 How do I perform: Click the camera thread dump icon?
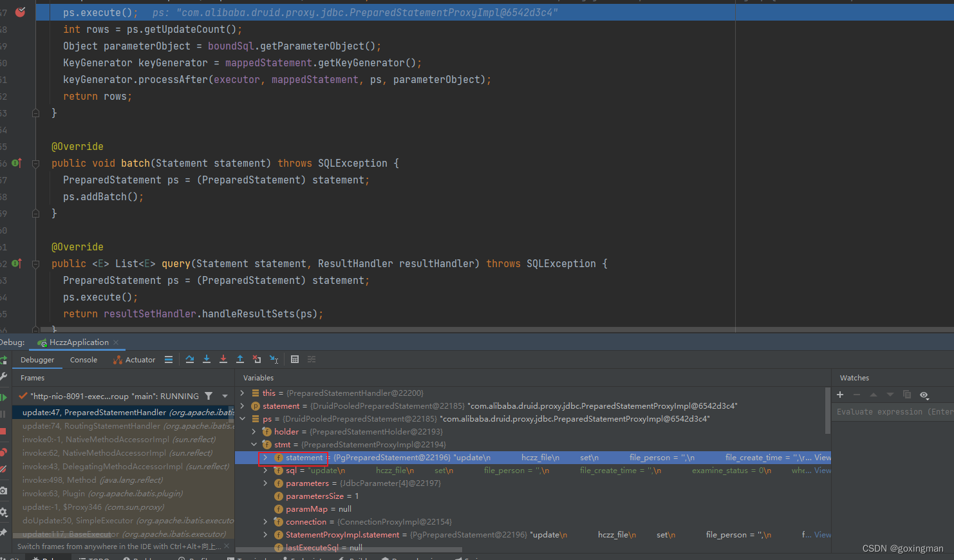pyautogui.click(x=4, y=490)
